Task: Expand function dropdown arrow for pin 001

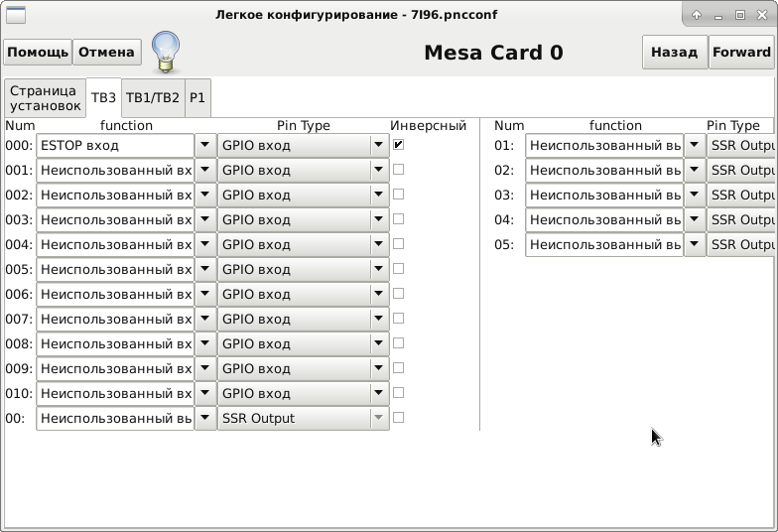Action: point(204,171)
